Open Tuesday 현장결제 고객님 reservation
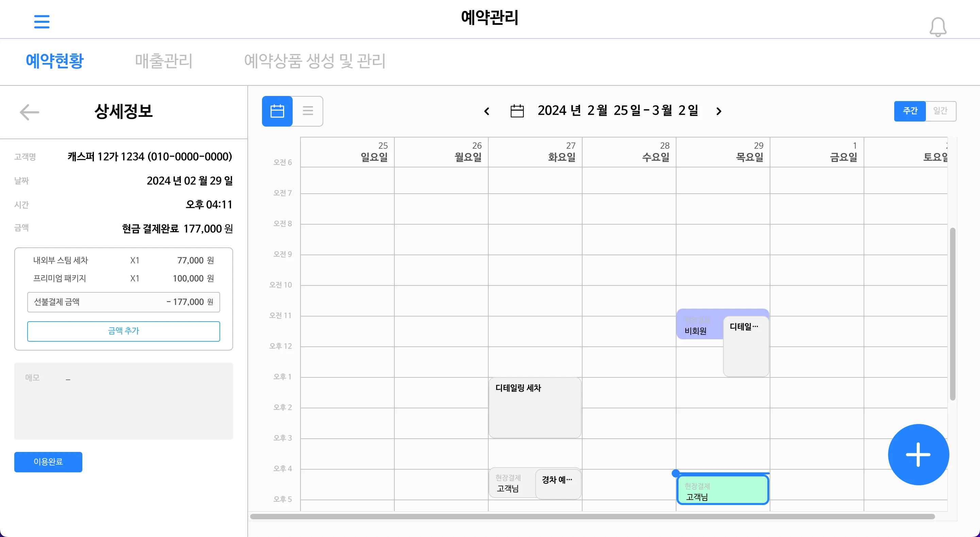Screen dimensions: 980x537 (512, 483)
